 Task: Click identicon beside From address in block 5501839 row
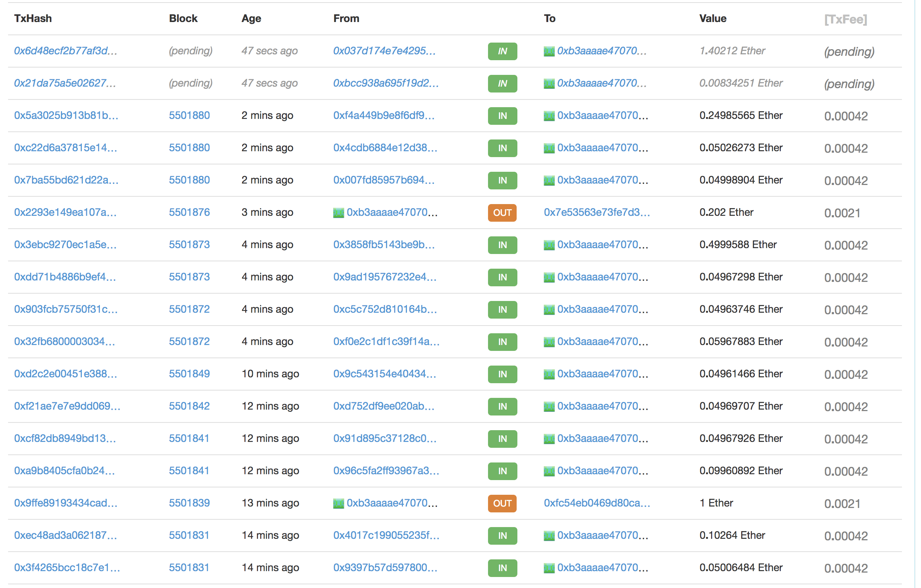(338, 504)
